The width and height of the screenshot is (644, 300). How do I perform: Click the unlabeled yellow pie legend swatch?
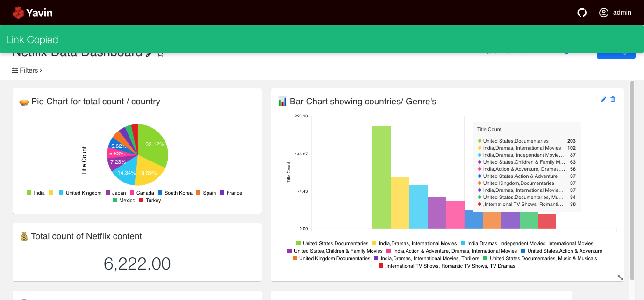pos(50,193)
